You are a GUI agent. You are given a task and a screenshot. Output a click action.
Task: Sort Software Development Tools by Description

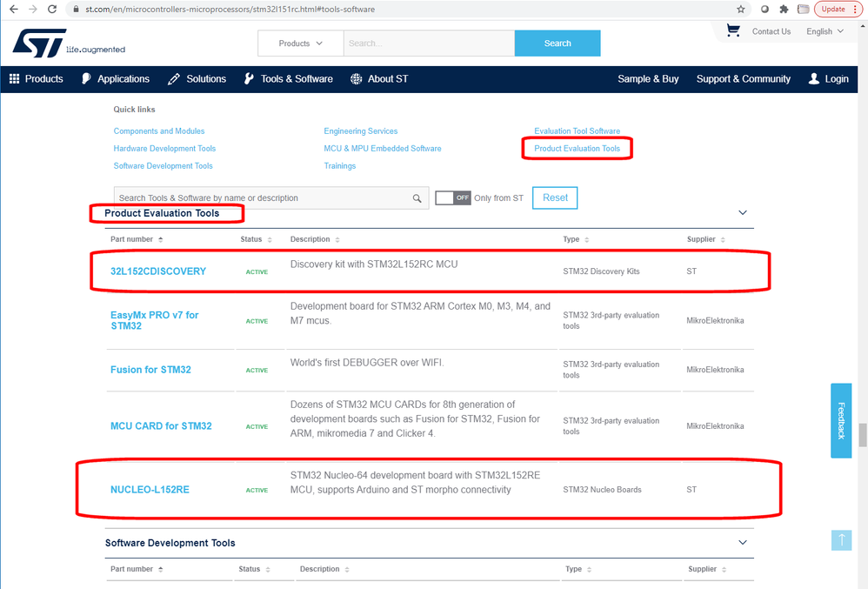pos(325,569)
